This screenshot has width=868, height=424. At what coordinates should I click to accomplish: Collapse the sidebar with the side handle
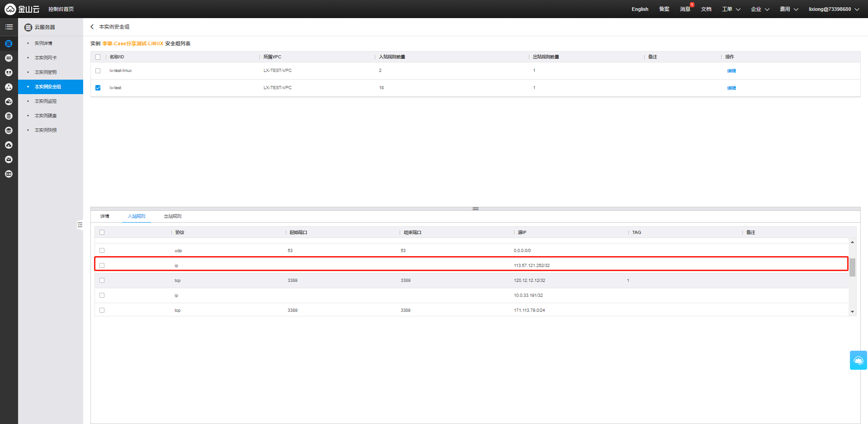tap(80, 224)
